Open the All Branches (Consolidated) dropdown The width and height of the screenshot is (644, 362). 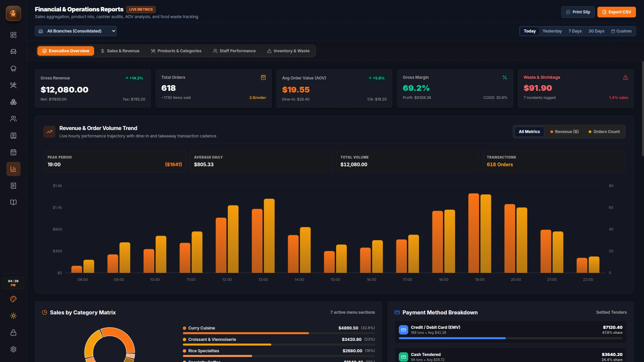75,31
